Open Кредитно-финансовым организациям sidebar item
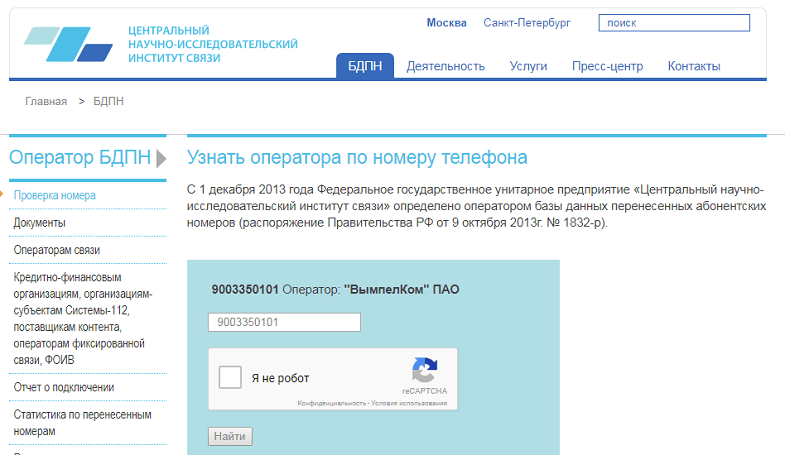Image resolution: width=785 pixels, height=455 pixels. [83, 318]
